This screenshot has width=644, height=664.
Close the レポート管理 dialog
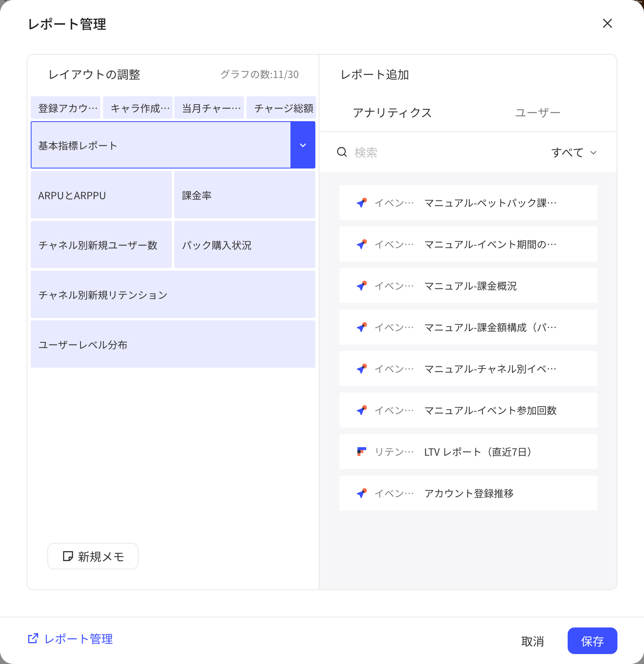607,23
